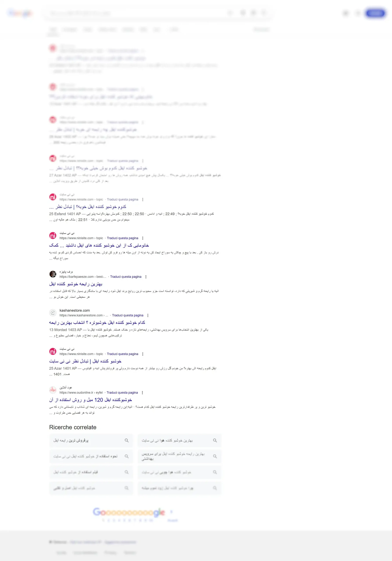
Task: Open three-dot menu of oudonline.ir result
Action: pyautogui.click(x=142, y=392)
